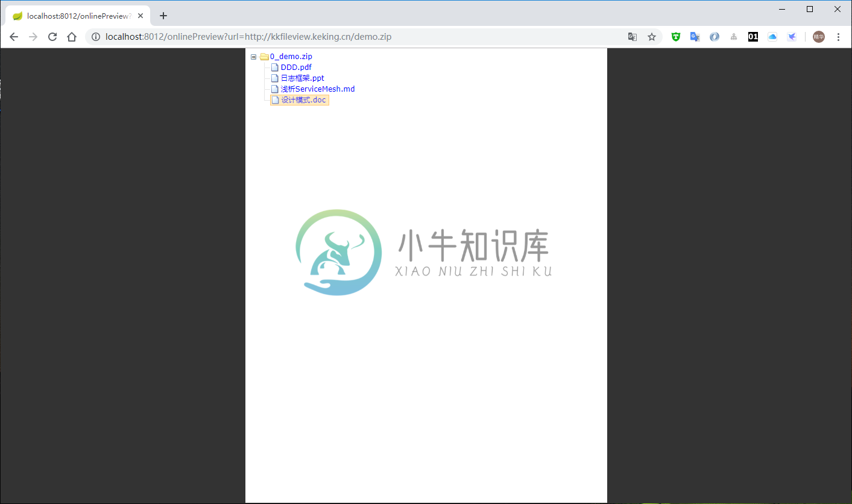Open the 浅析ServiceMesh.md file link
852x504 pixels.
pos(318,89)
